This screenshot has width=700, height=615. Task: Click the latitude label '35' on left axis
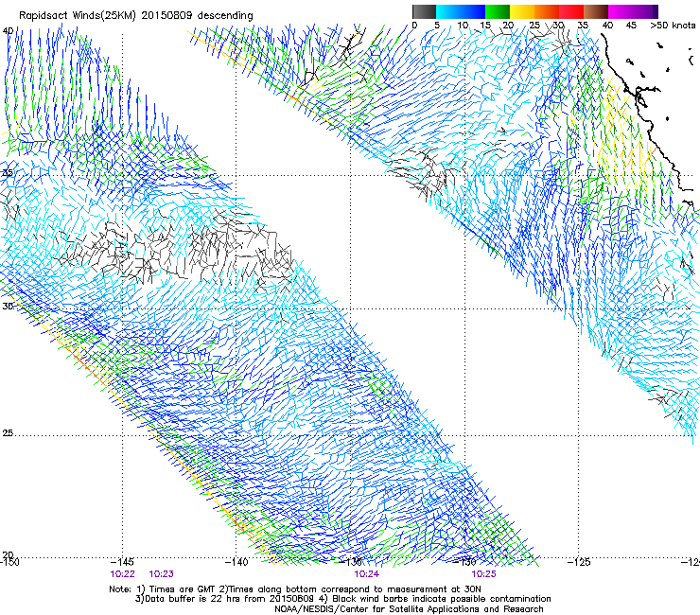click(x=8, y=173)
